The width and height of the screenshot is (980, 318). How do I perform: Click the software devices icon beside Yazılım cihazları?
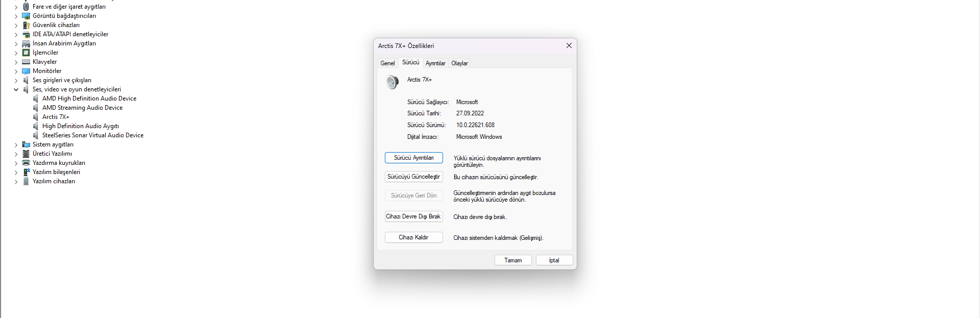pos(26,181)
